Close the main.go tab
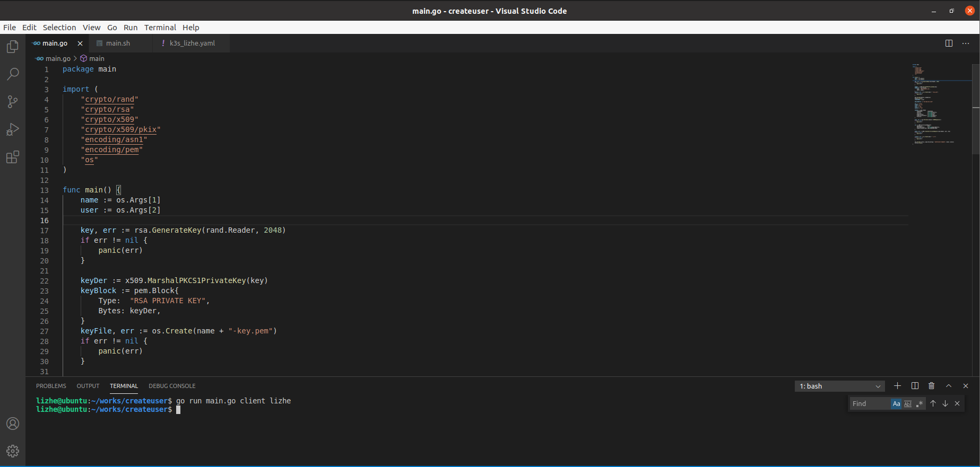 (80, 43)
